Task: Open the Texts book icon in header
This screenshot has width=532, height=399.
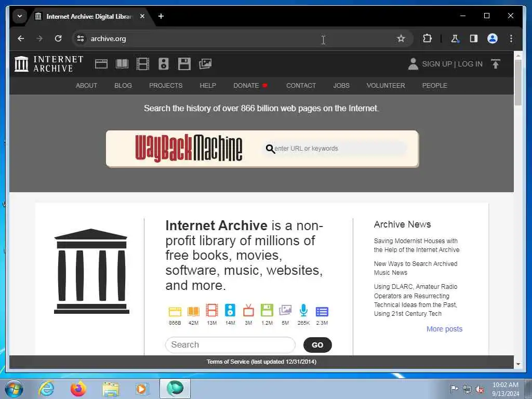Action: tap(122, 64)
